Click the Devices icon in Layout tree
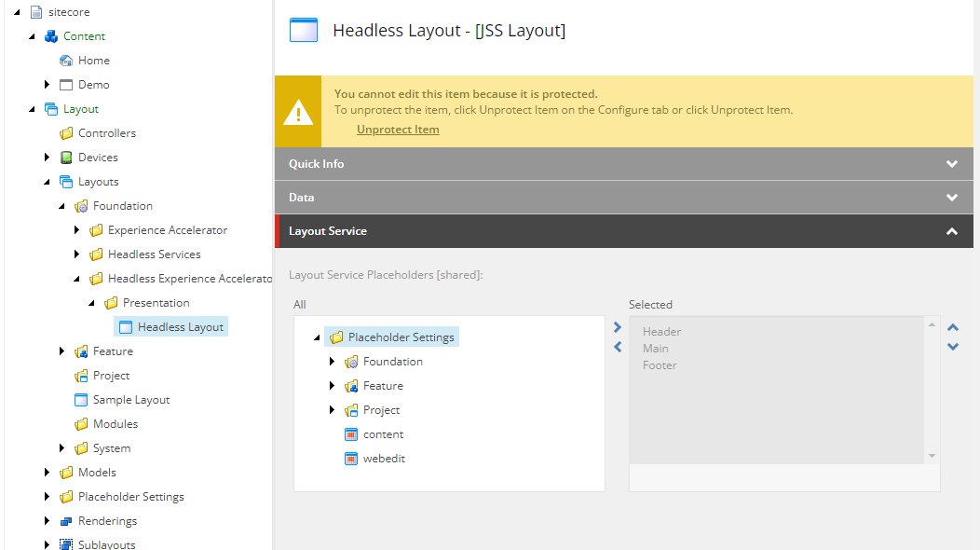The image size is (980, 550). (66, 158)
